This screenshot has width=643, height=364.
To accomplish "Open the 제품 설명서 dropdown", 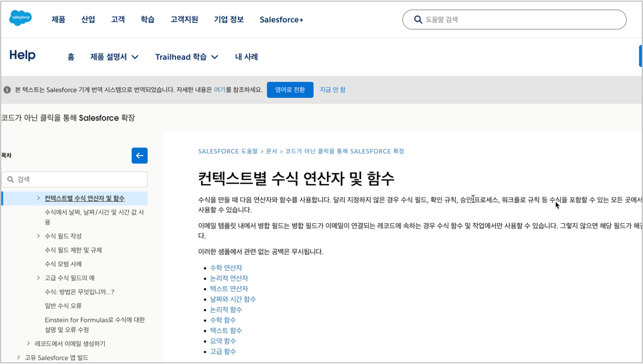I will pyautogui.click(x=114, y=56).
